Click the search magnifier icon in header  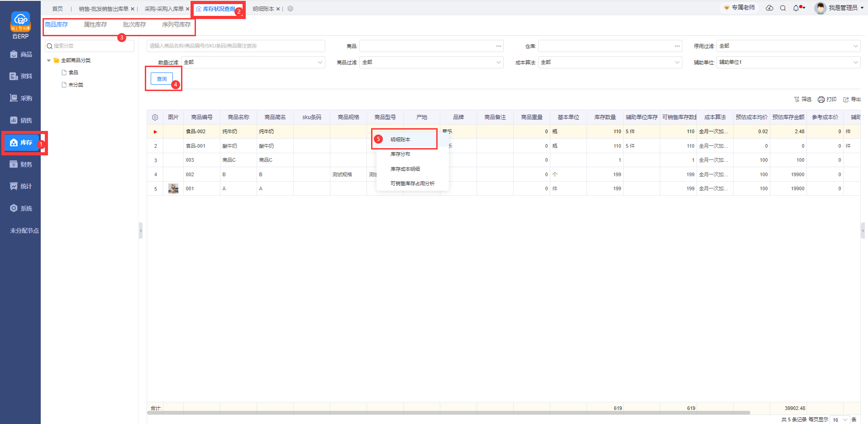click(x=783, y=8)
